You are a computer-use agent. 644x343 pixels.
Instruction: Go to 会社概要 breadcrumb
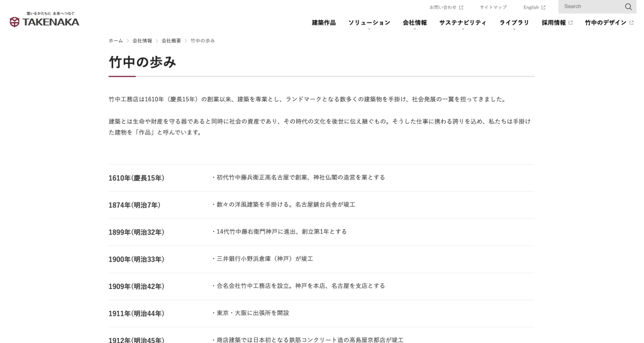[x=171, y=41]
